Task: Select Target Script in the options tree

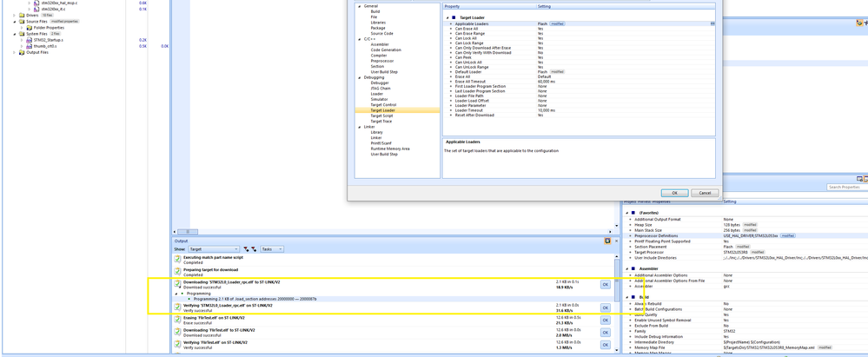Action: (382, 116)
